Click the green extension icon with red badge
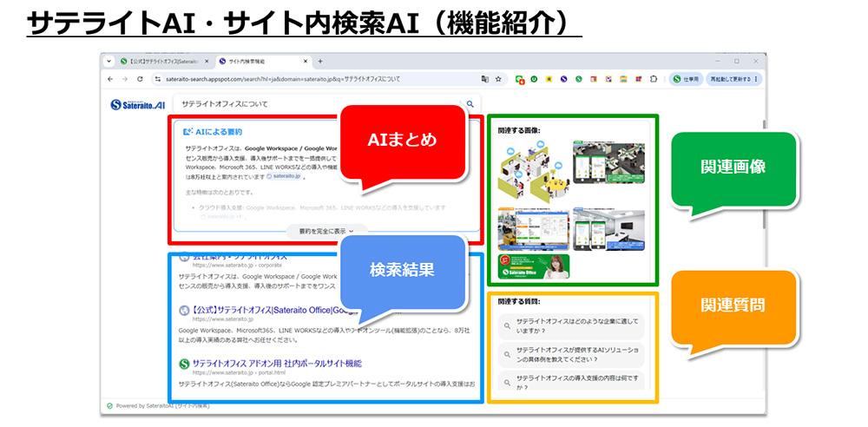 520,80
